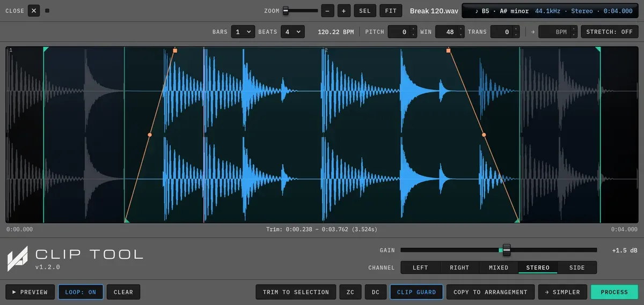Toggle the Stretch: Off button
644x305 pixels.
(x=609, y=32)
